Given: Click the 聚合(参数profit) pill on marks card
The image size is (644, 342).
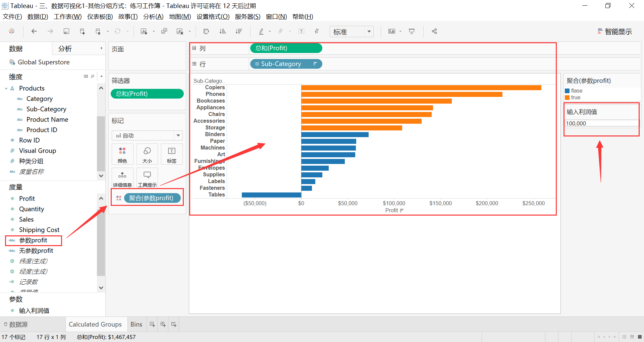Looking at the screenshot, I should [152, 198].
